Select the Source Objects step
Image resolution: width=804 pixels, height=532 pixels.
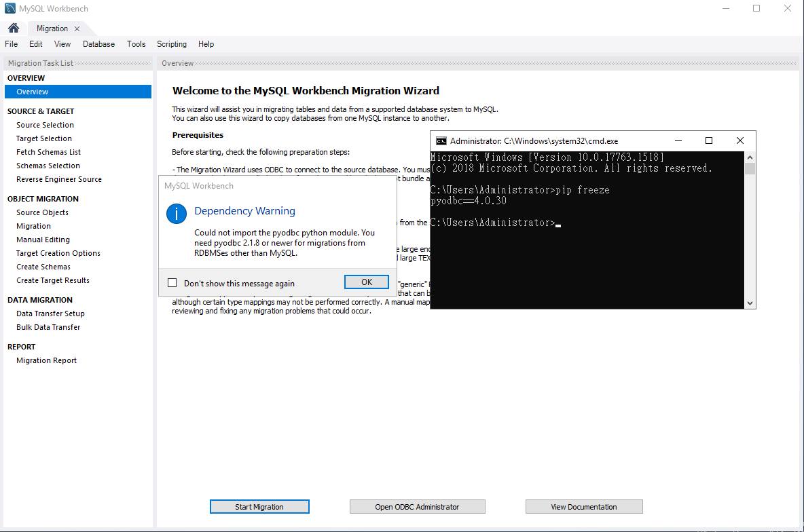click(43, 212)
